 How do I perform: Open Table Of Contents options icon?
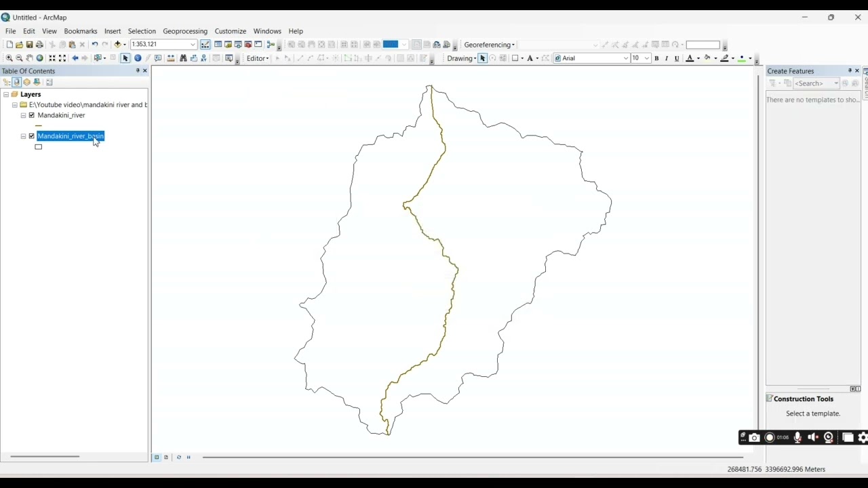49,82
